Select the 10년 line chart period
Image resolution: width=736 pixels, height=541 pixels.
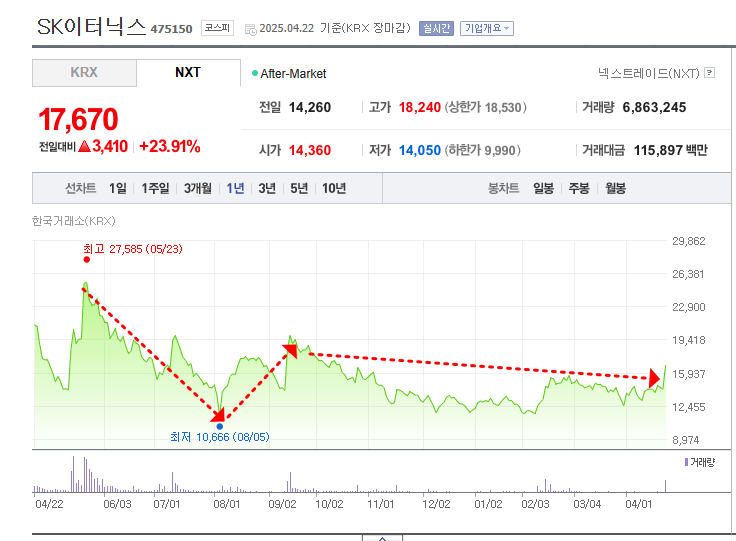pyautogui.click(x=334, y=188)
